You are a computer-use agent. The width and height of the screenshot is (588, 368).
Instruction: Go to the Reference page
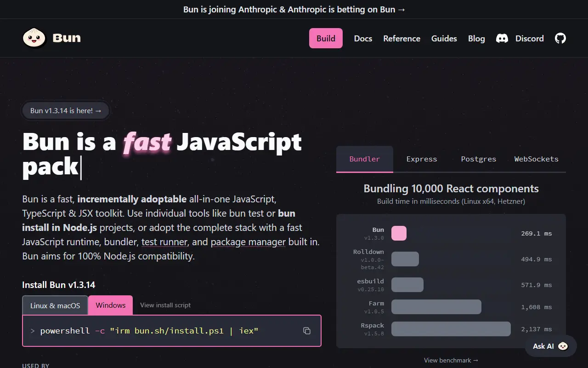click(x=401, y=39)
